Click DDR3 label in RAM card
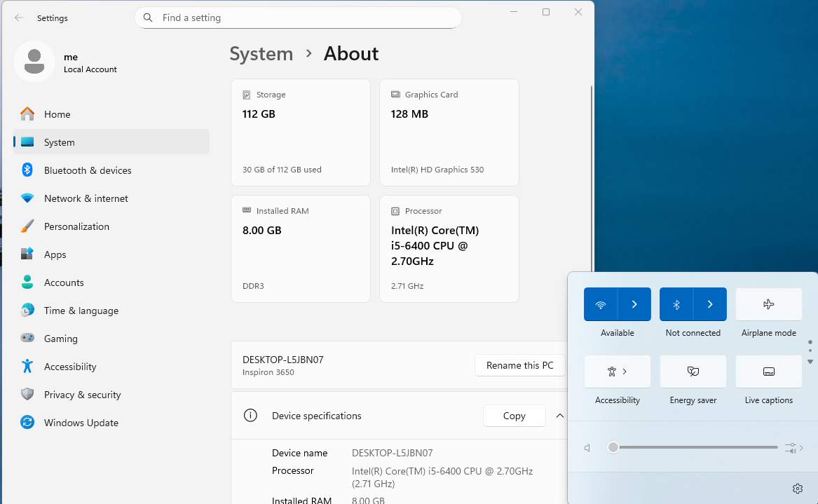 click(253, 286)
